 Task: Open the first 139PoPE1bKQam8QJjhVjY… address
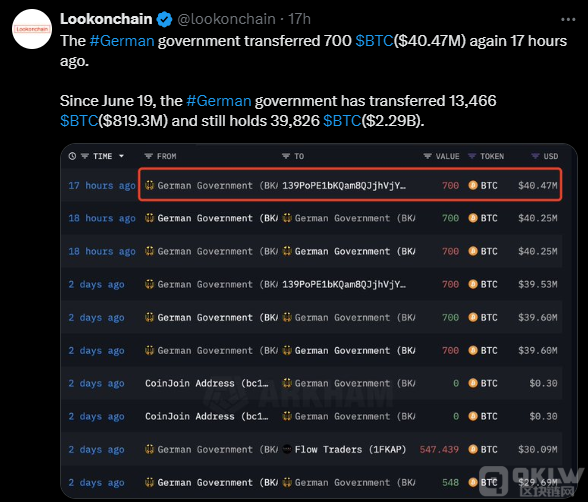tap(344, 186)
